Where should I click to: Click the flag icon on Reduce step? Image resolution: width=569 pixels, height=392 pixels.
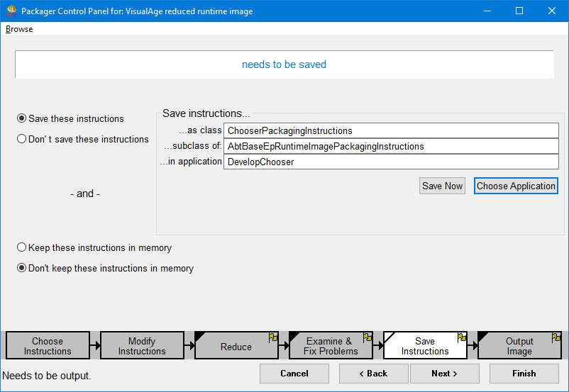[272, 337]
